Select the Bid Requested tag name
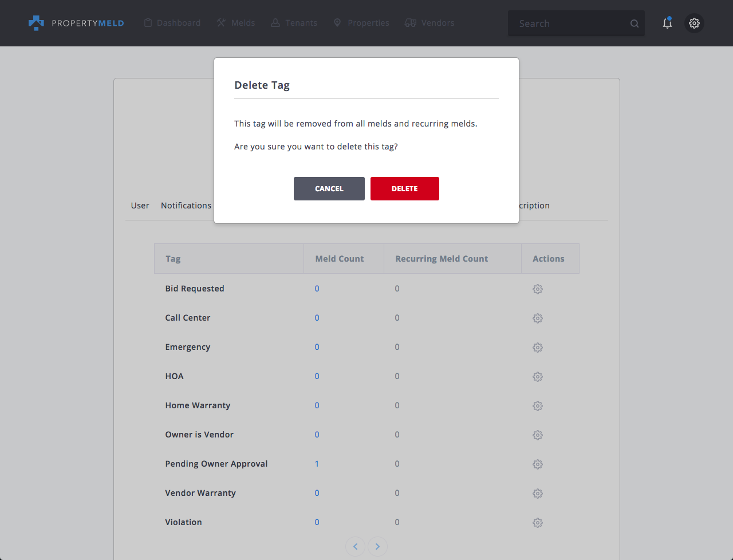The image size is (733, 560). (195, 289)
